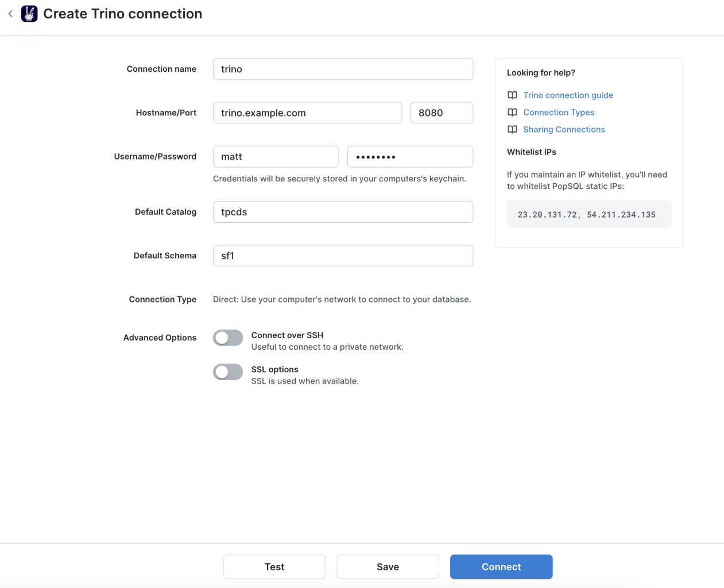Click the Username/Password label

pyautogui.click(x=155, y=157)
